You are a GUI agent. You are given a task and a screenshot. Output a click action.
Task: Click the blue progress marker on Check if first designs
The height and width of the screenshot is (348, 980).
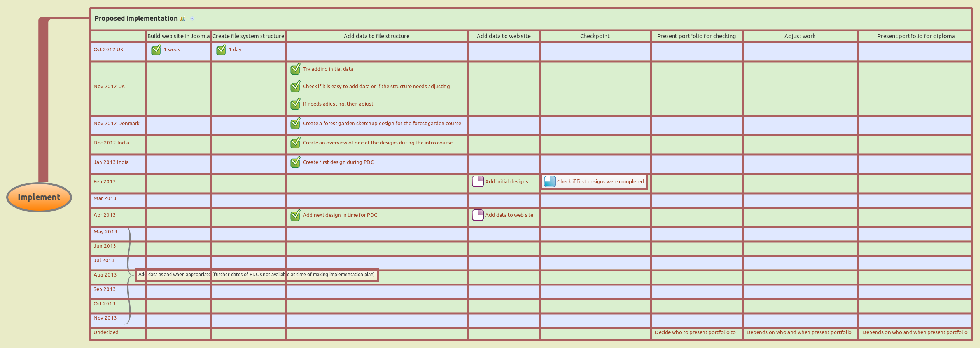click(x=549, y=181)
